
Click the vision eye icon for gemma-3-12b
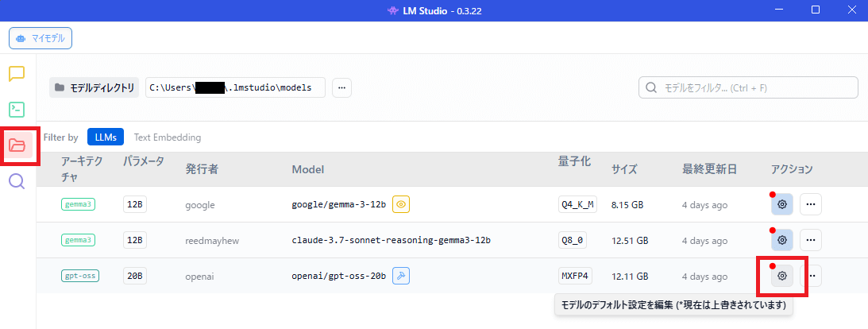click(401, 204)
